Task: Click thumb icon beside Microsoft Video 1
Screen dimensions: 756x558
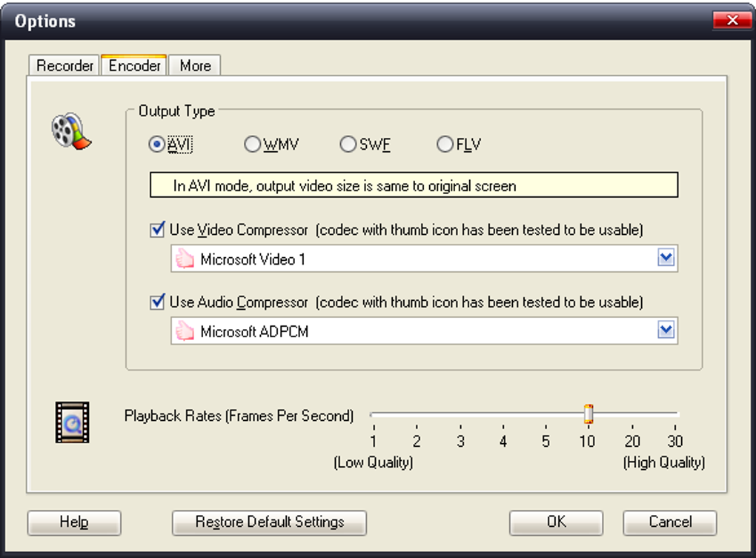Action: click(185, 259)
